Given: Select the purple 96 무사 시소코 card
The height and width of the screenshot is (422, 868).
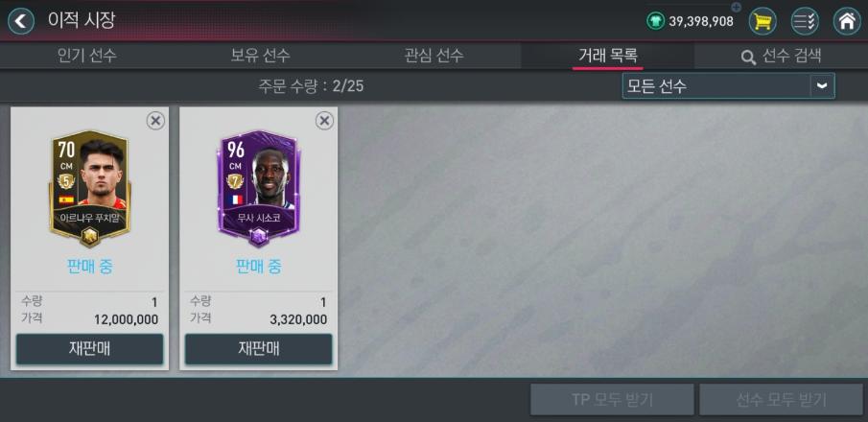Looking at the screenshot, I should tap(258, 188).
